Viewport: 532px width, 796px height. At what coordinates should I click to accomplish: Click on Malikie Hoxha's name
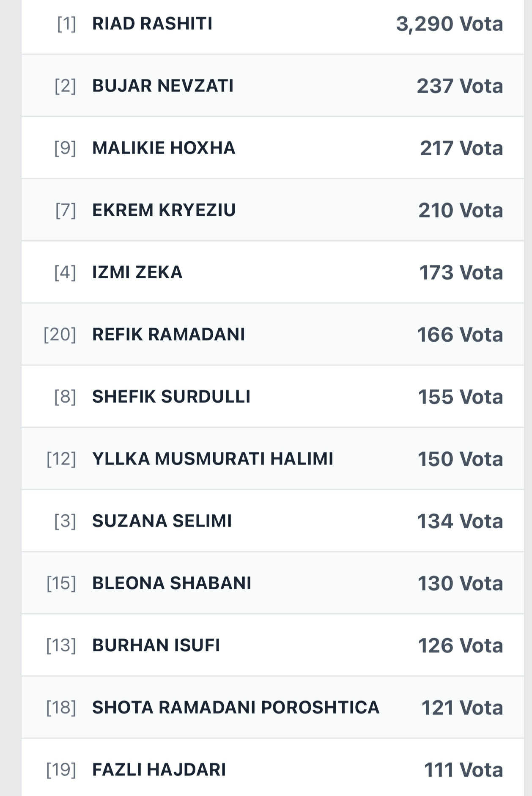164,148
